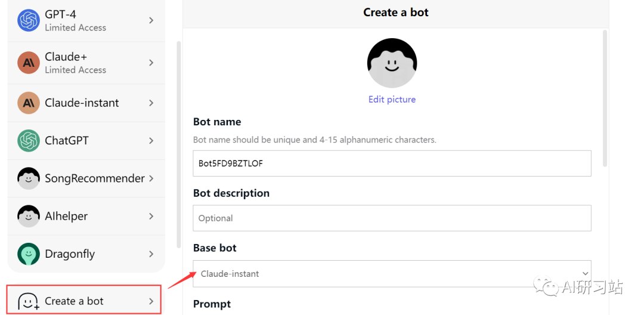Focus the Bot name input field
This screenshot has height=315, width=644.
coord(392,163)
